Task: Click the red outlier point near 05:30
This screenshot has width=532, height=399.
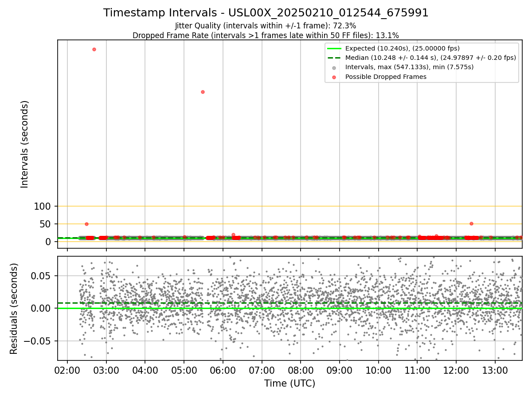Action: 203,92
